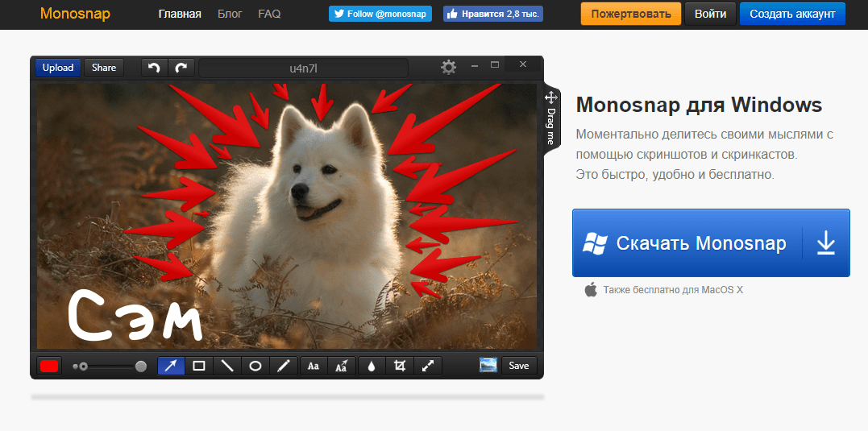Viewport: 868px width, 431px height.
Task: Select the Crop tool
Action: click(400, 366)
